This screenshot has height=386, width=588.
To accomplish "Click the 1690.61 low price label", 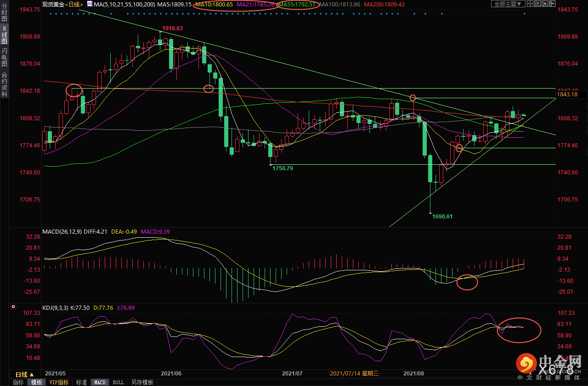I will pyautogui.click(x=442, y=216).
